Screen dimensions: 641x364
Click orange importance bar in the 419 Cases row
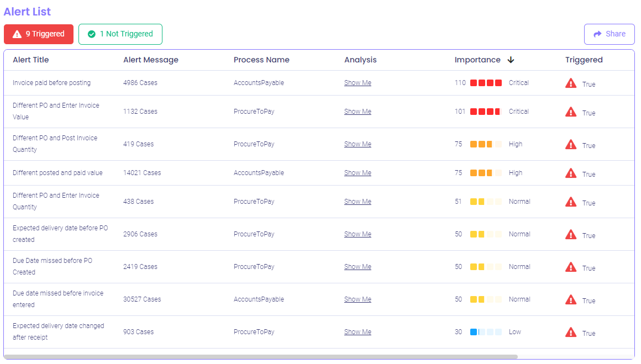tap(486, 144)
